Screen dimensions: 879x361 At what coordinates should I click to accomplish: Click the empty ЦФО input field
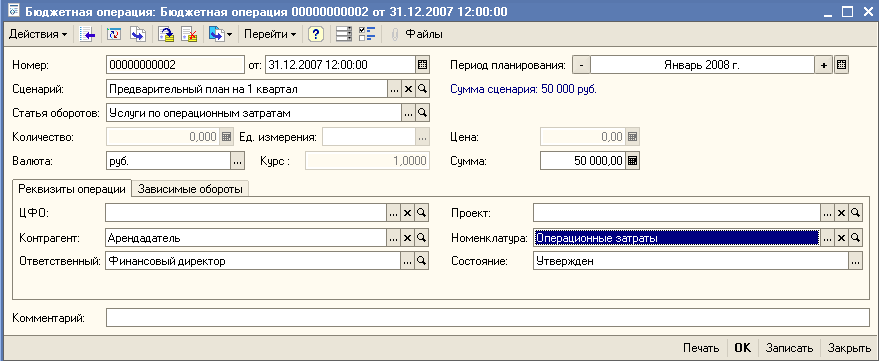(x=246, y=213)
